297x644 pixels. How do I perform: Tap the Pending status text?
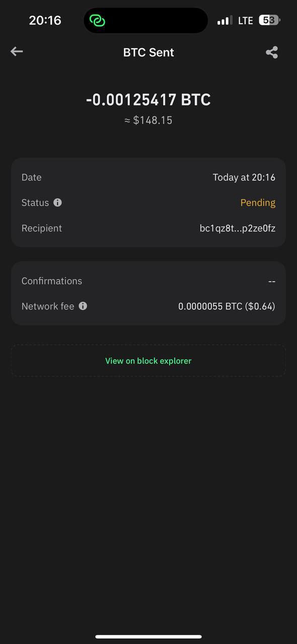click(258, 203)
